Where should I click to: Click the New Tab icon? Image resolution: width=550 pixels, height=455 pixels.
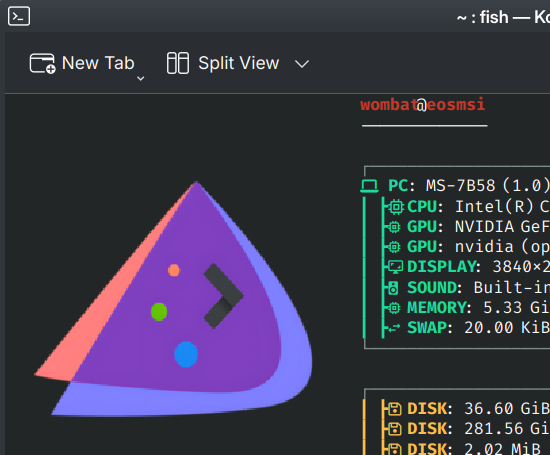click(x=42, y=63)
